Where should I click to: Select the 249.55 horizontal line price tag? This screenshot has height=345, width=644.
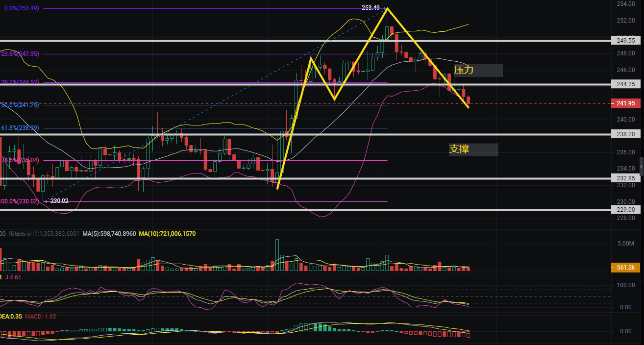tap(625, 41)
